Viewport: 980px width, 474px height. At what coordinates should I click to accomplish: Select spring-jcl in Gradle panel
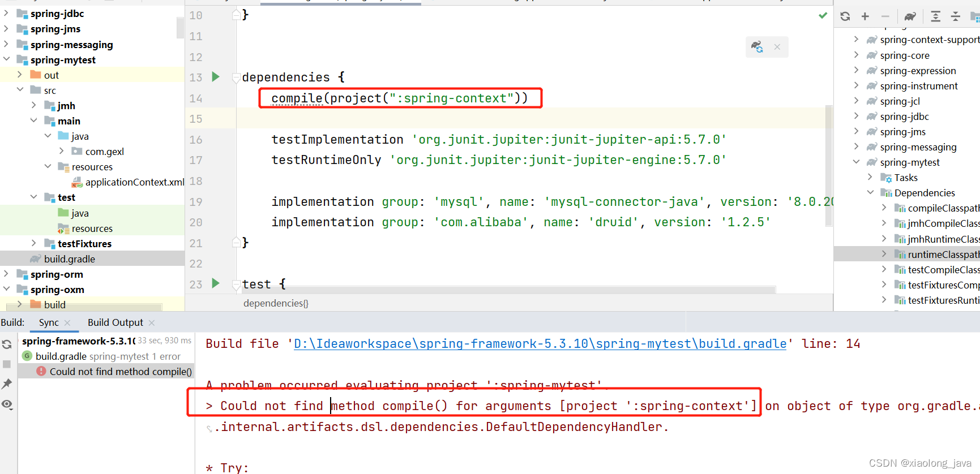(900, 101)
